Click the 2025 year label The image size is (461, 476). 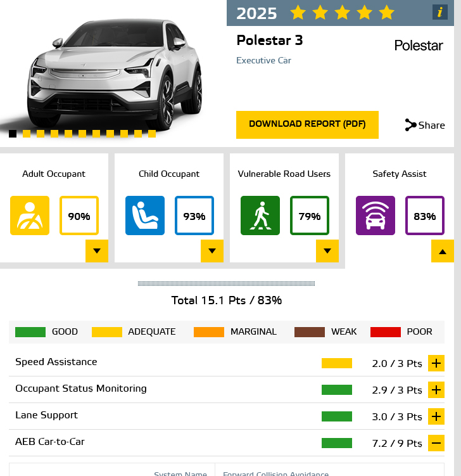click(x=256, y=14)
